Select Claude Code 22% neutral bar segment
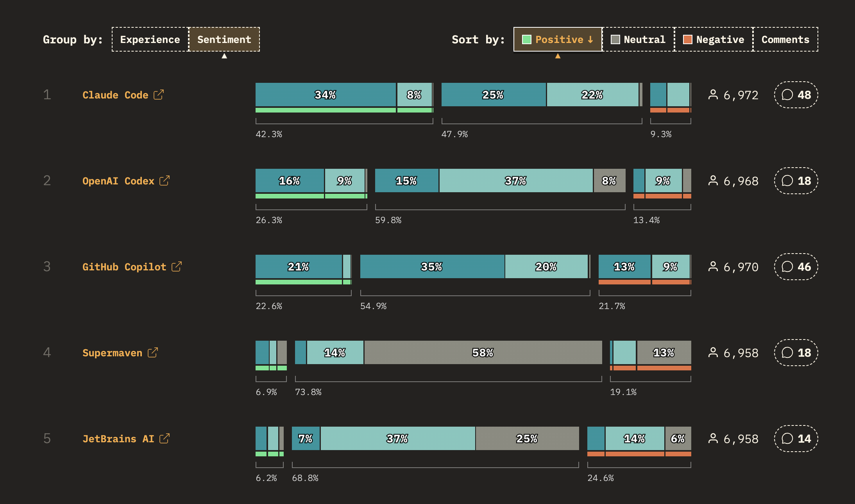This screenshot has width=855, height=504. [592, 95]
